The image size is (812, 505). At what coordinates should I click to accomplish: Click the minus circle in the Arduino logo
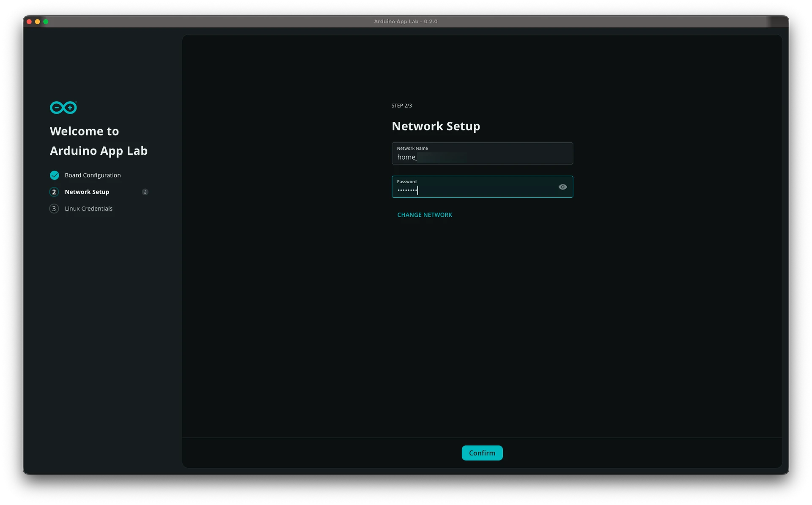(x=56, y=108)
